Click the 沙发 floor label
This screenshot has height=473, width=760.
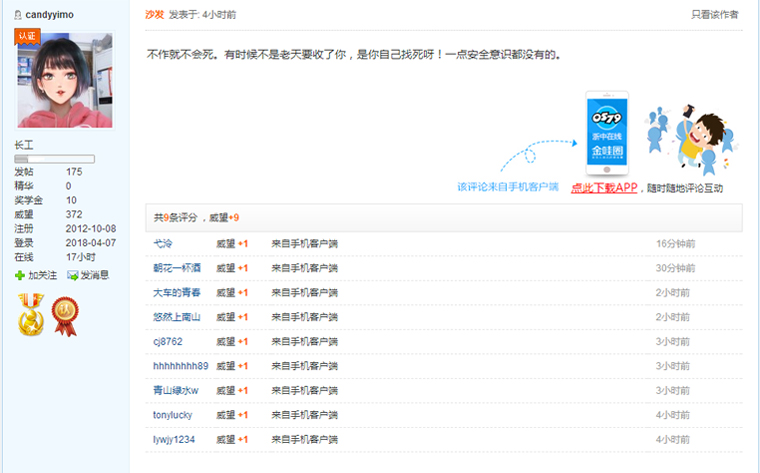tap(154, 15)
